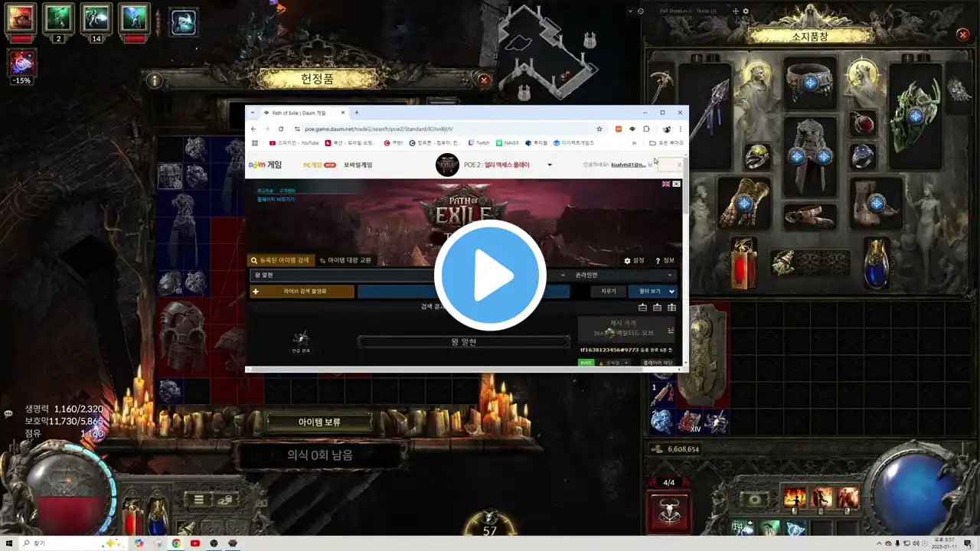Close the 소지품창 inventory panel
The image size is (980, 551).
[x=962, y=34]
